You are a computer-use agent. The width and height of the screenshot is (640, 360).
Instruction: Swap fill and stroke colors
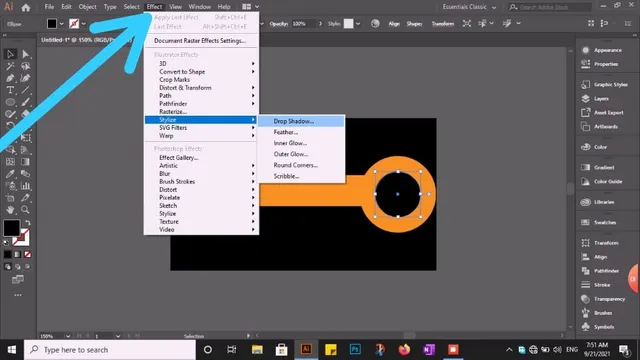27,223
